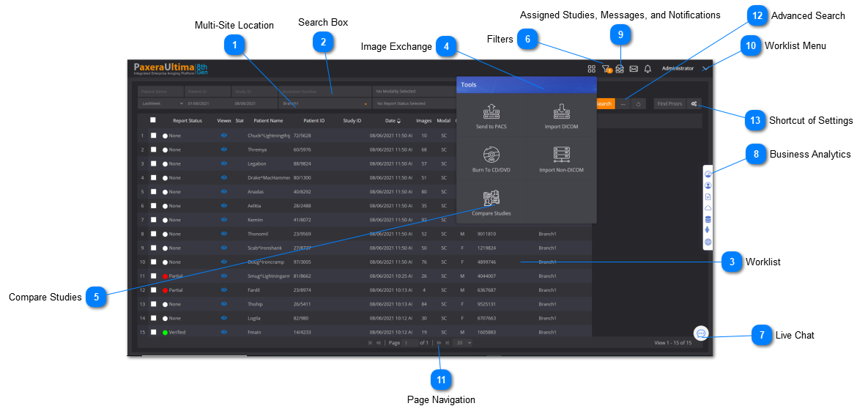The height and width of the screenshot is (417, 868).
Task: Open viewer eye icon for Anadas
Action: click(224, 191)
